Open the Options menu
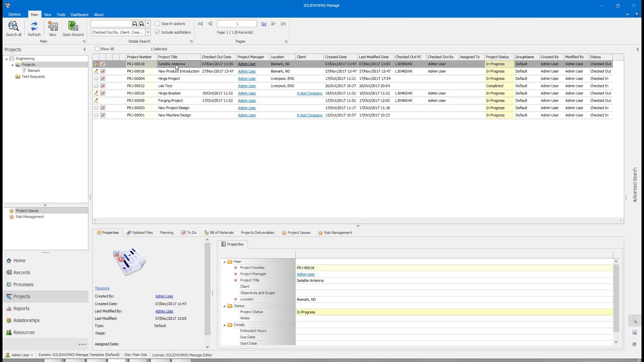This screenshot has height=362, width=644. 14,15
